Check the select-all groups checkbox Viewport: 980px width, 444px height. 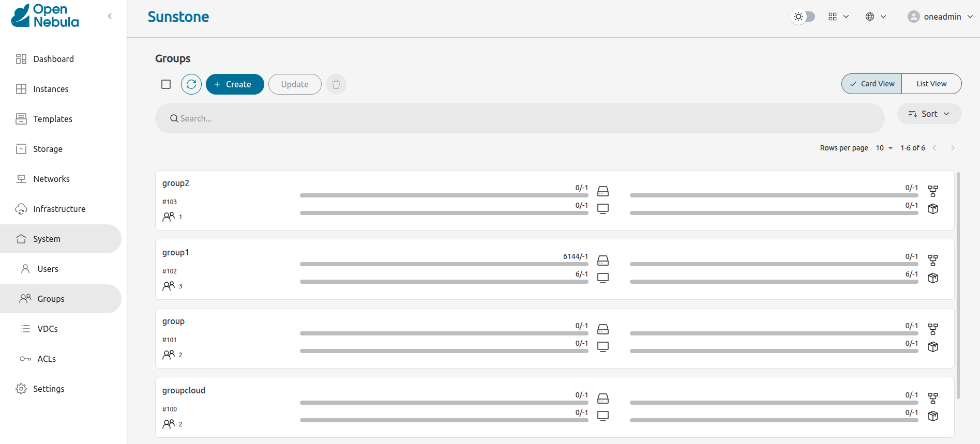pyautogui.click(x=166, y=84)
